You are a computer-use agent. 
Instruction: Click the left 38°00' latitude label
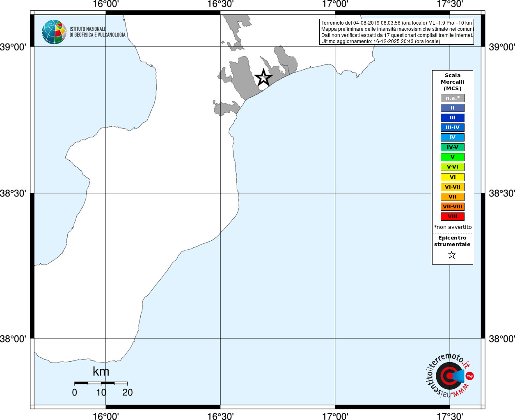(x=13, y=339)
